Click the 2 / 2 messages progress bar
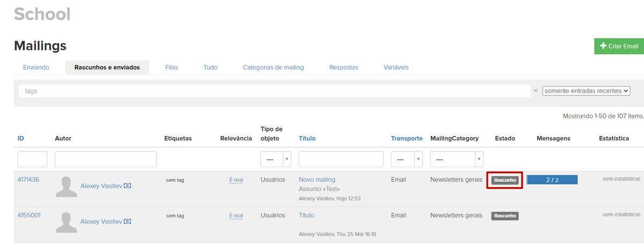 [x=552, y=180]
